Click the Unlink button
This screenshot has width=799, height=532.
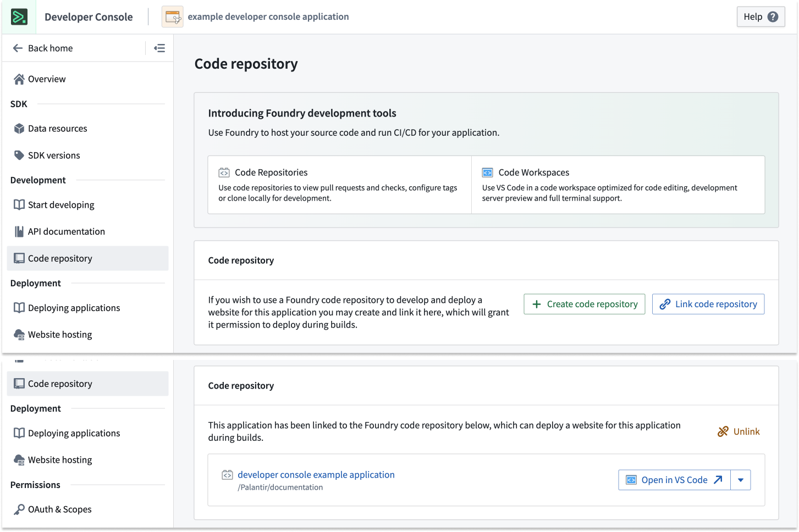coord(739,431)
